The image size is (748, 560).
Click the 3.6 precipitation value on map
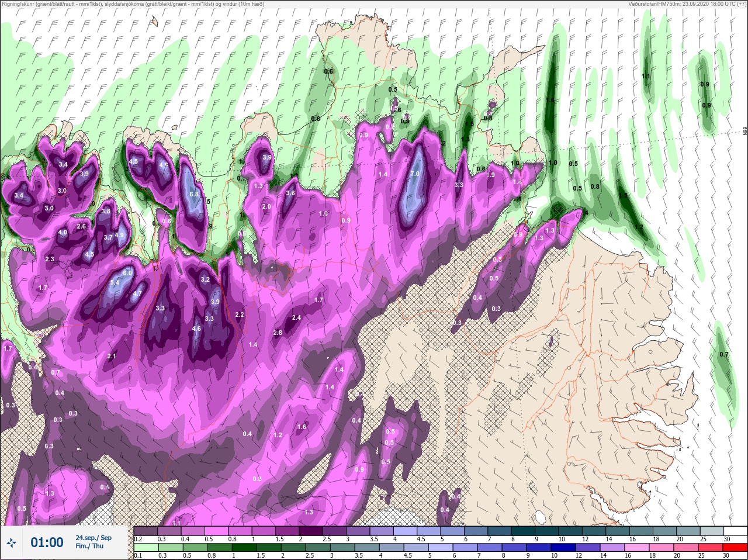click(290, 193)
